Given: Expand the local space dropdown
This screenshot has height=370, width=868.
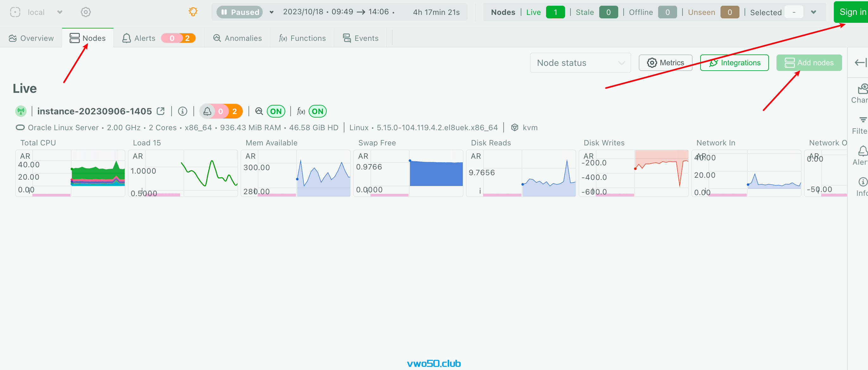Looking at the screenshot, I should pyautogui.click(x=60, y=12).
